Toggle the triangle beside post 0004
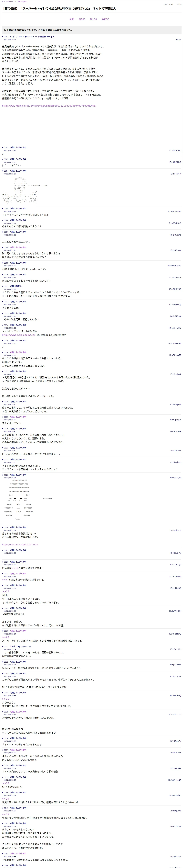 point(3,171)
